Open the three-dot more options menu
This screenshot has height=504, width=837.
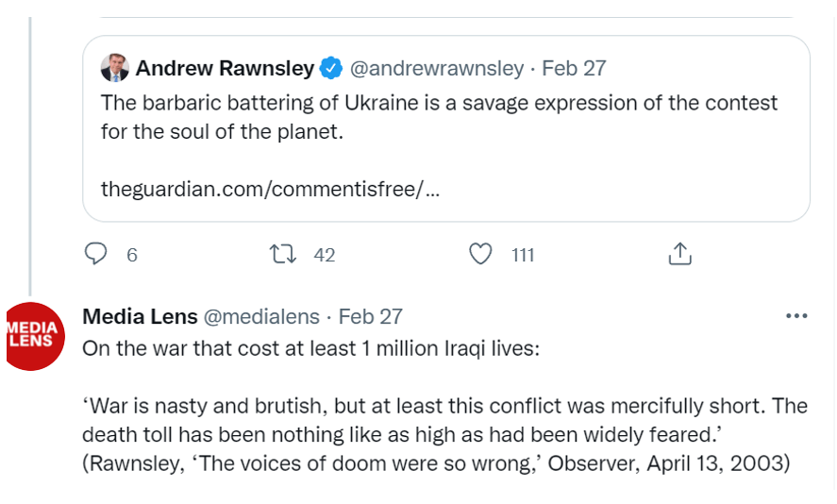pos(796,316)
